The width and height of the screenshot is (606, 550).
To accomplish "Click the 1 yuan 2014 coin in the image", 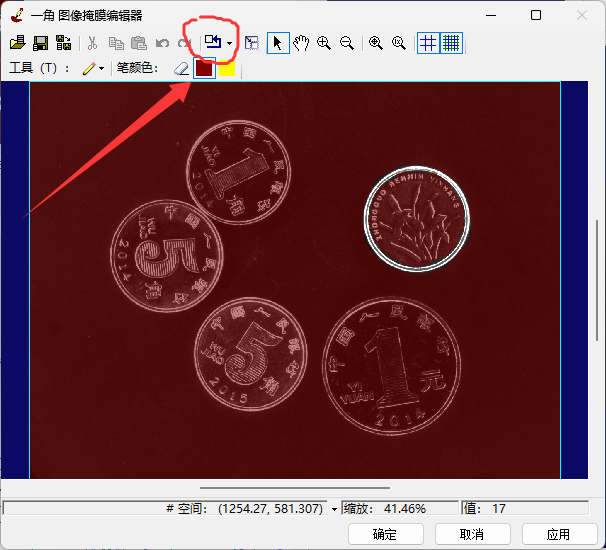I will (x=392, y=365).
